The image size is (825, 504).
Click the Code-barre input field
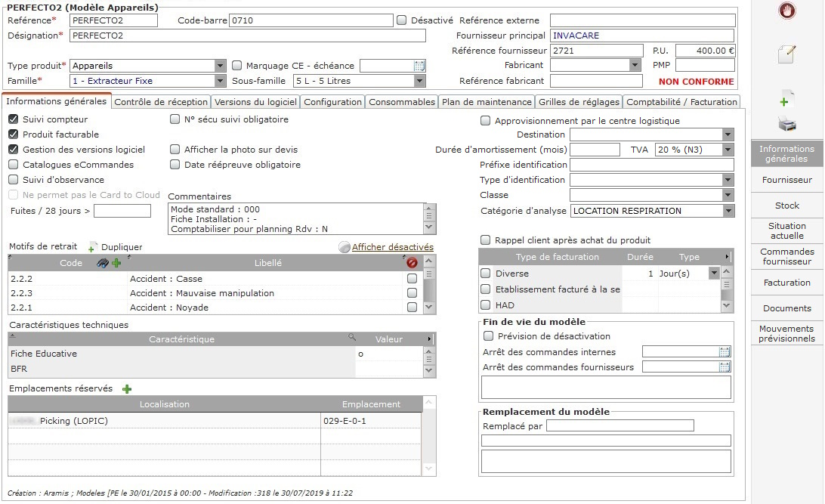point(311,20)
